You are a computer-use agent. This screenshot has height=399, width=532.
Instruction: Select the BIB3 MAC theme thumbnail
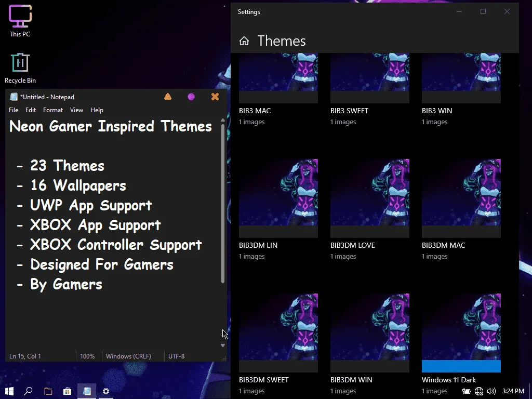278,78
